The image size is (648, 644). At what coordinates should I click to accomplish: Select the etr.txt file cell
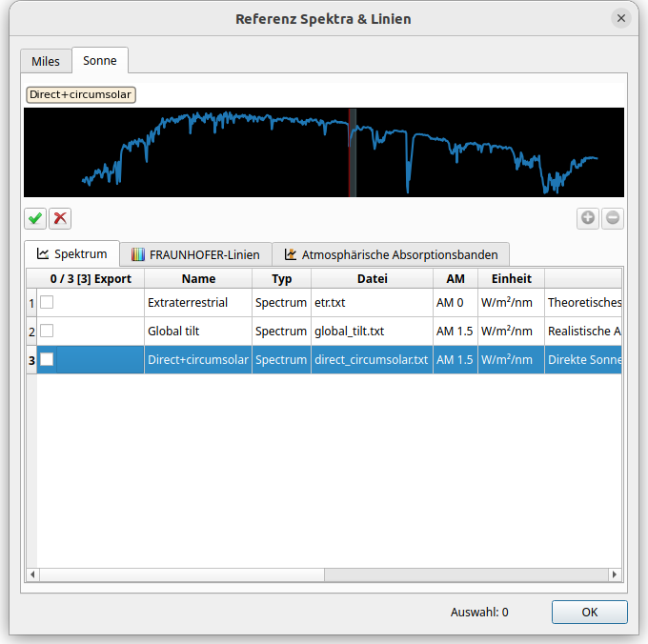tap(372, 303)
